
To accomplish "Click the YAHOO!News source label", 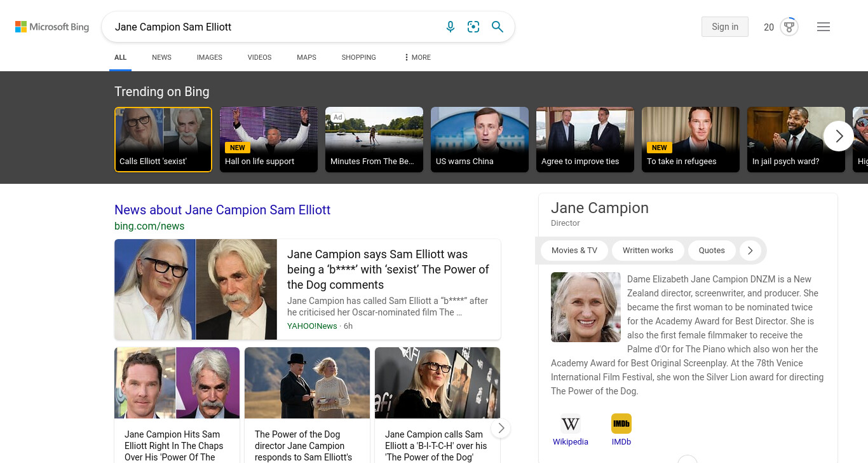I will click(x=312, y=326).
